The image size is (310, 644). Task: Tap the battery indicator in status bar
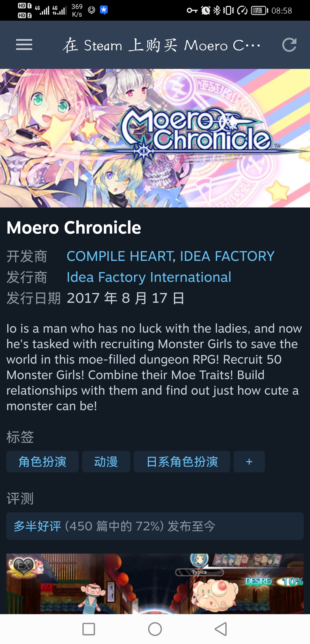point(259,11)
